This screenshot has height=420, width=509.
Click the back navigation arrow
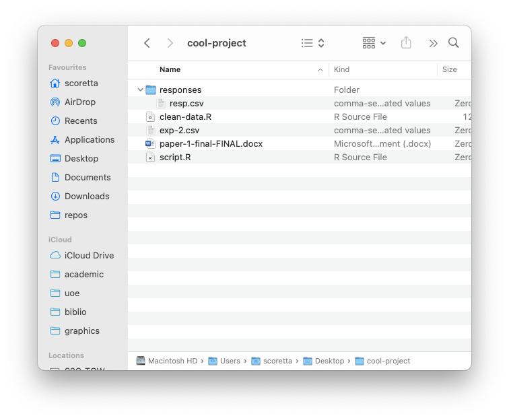147,43
